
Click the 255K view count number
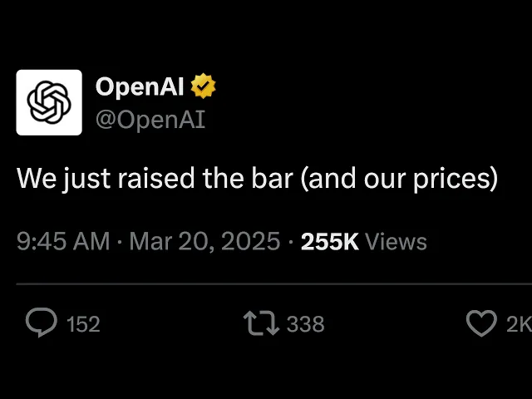tap(329, 242)
